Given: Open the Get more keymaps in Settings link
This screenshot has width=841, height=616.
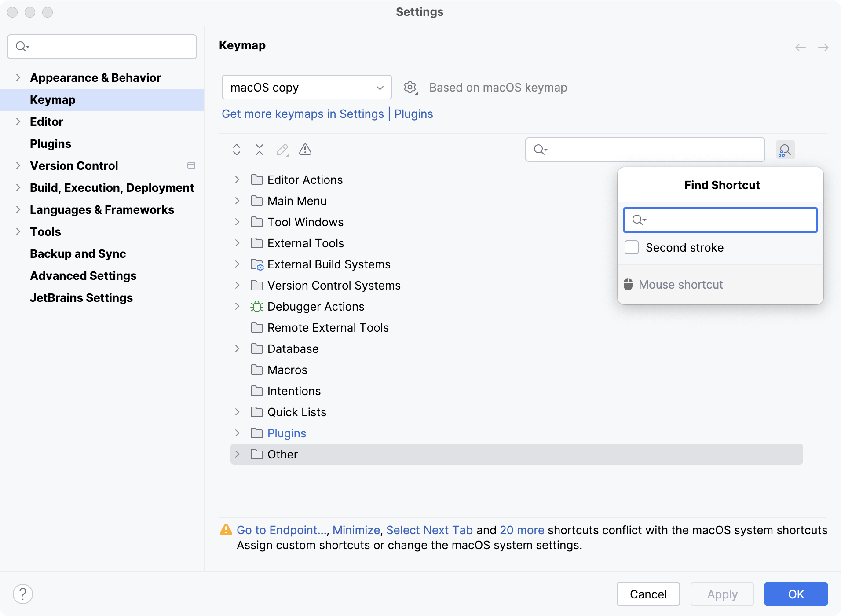Looking at the screenshot, I should [303, 114].
